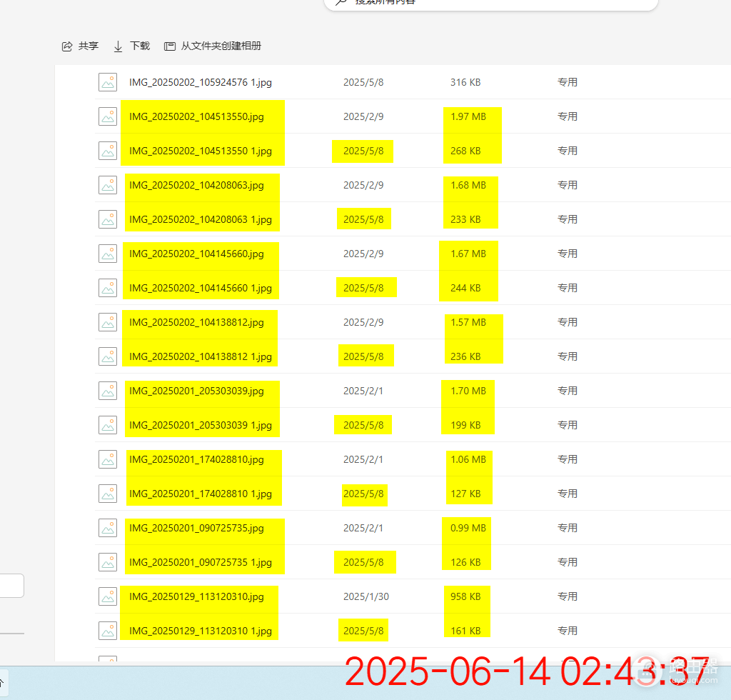Click the search magnifier icon
731x700 pixels.
tap(341, 2)
